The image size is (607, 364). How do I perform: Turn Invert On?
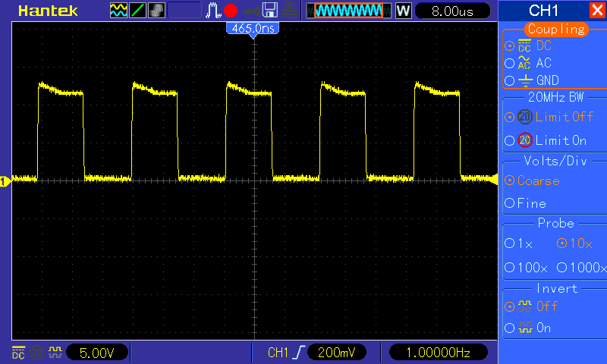pos(509,328)
